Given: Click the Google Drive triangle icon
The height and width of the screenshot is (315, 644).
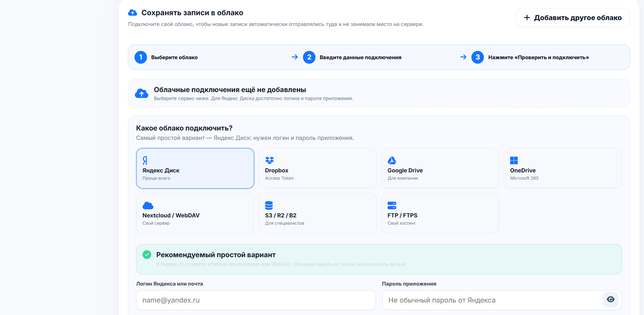Looking at the screenshot, I should [x=392, y=160].
